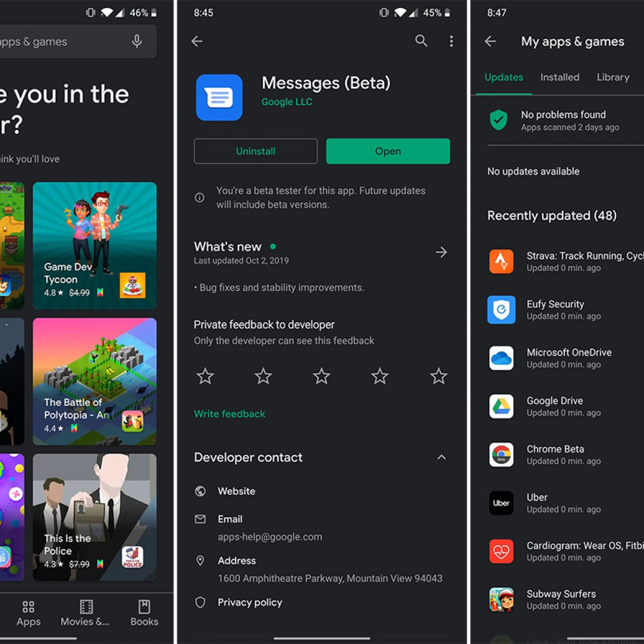Open the Books bottom navigation tab

coord(144,613)
